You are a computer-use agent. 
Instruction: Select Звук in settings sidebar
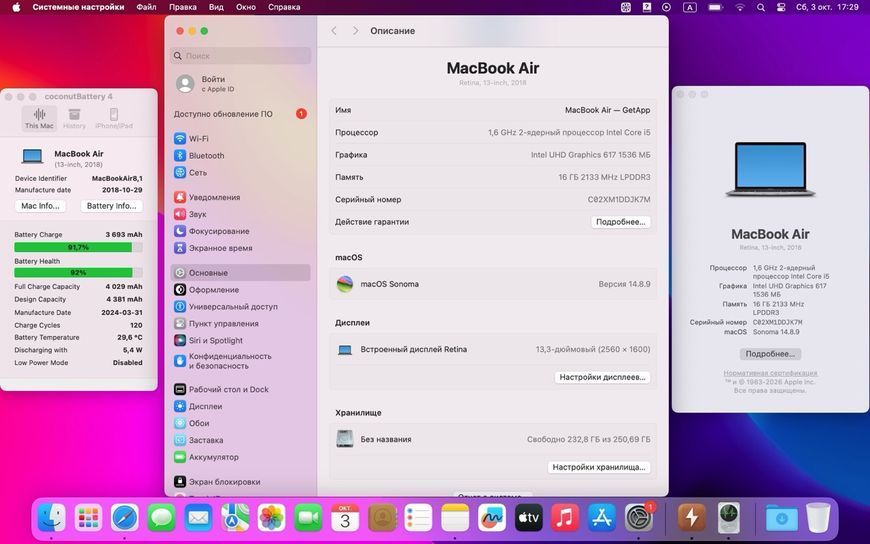[x=240, y=214]
